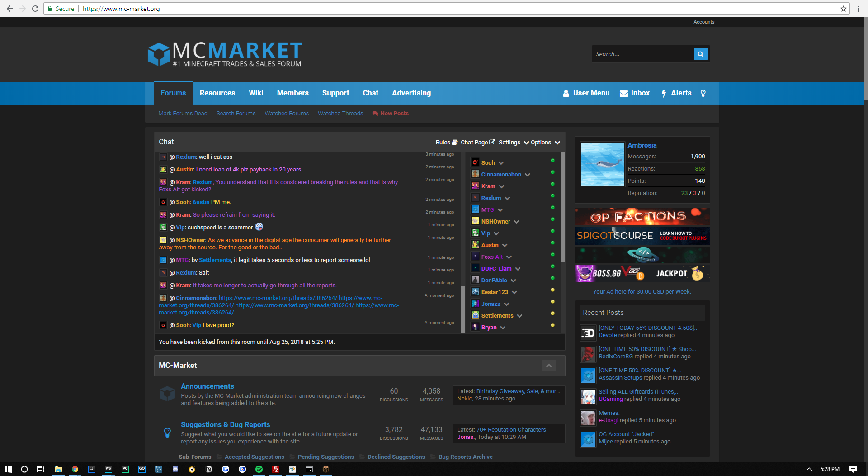Open File Explorer from the taskbar
Screen dimensions: 868x476
[58, 469]
